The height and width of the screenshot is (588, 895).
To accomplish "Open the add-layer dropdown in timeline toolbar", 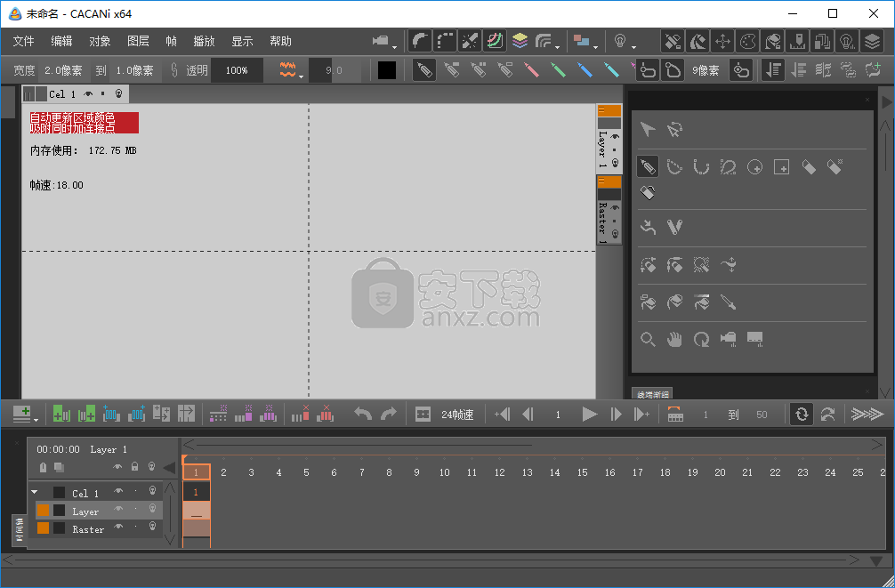I will (x=36, y=420).
